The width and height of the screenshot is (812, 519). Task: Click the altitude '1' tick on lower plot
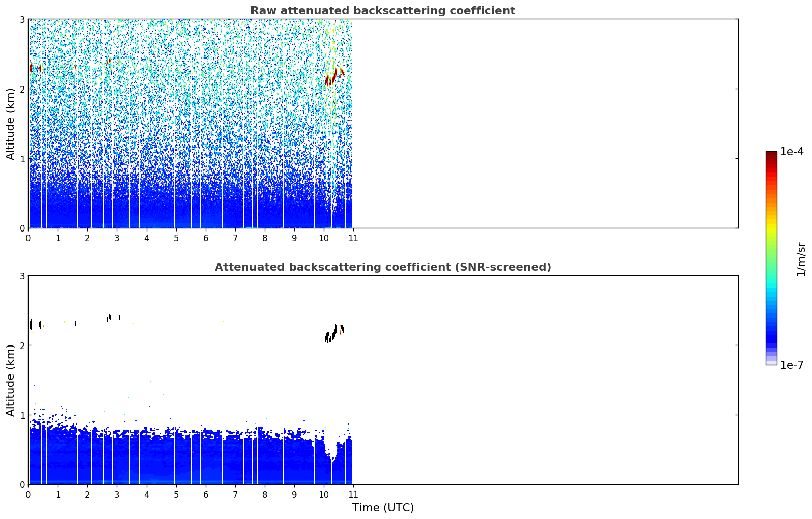click(22, 415)
